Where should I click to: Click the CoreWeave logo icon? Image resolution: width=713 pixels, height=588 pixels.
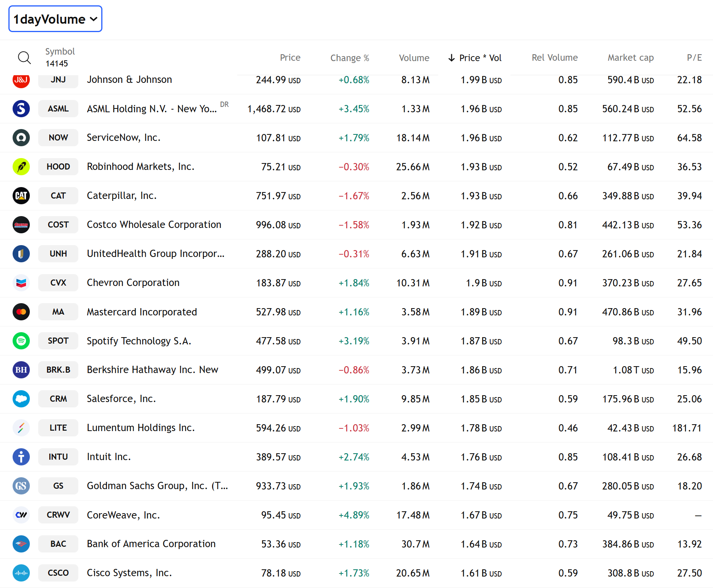click(21, 515)
